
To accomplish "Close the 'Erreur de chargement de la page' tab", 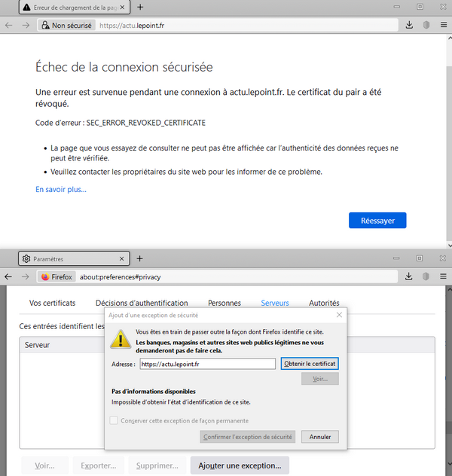I will (122, 8).
